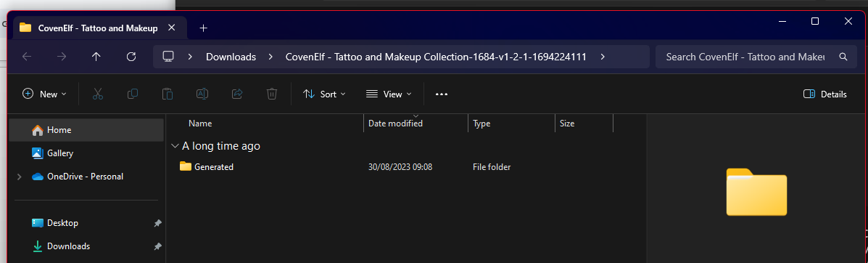Open Home in the navigation pane

click(x=87, y=130)
